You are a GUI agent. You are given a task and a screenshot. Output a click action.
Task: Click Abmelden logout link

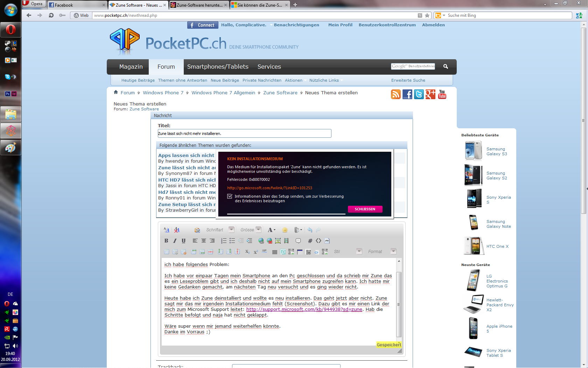433,25
